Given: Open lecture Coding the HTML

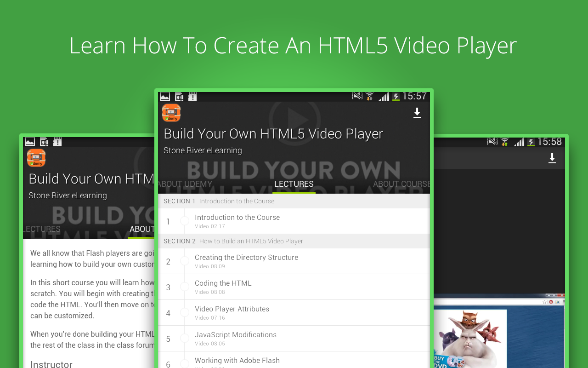Looking at the screenshot, I should pos(294,287).
